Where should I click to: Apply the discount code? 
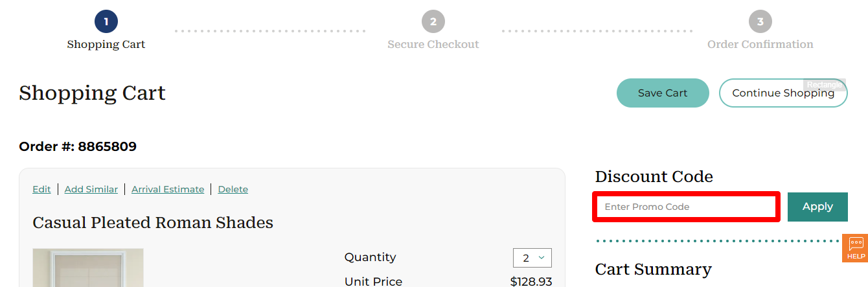[x=817, y=207]
